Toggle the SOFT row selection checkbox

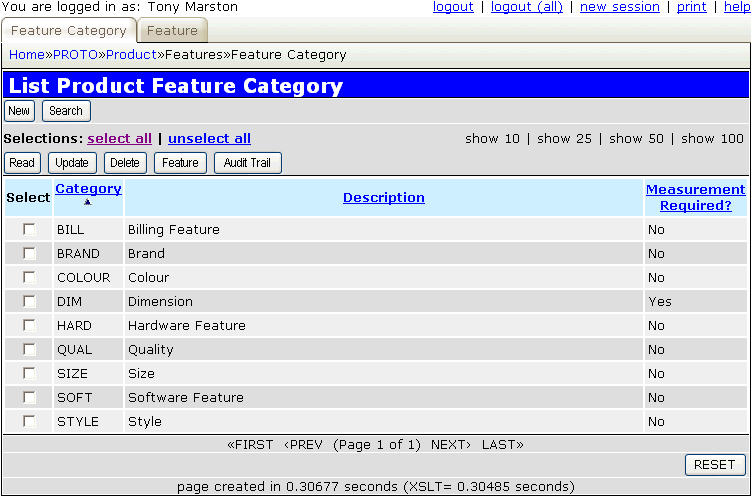point(29,397)
